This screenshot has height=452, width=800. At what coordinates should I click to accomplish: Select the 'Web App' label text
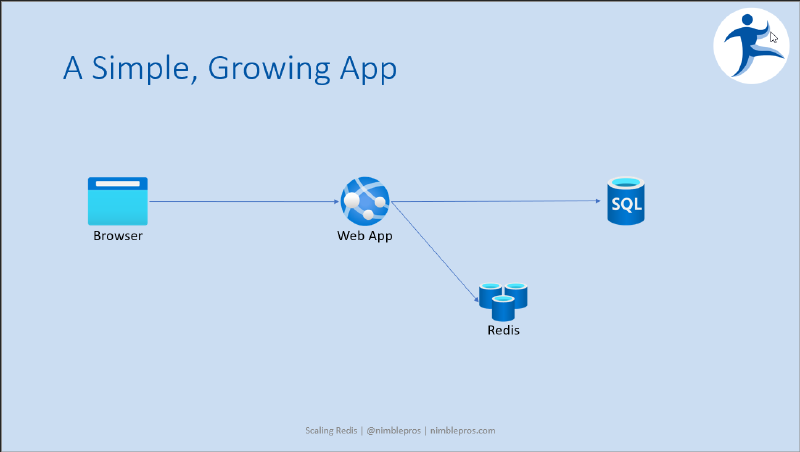(x=365, y=236)
